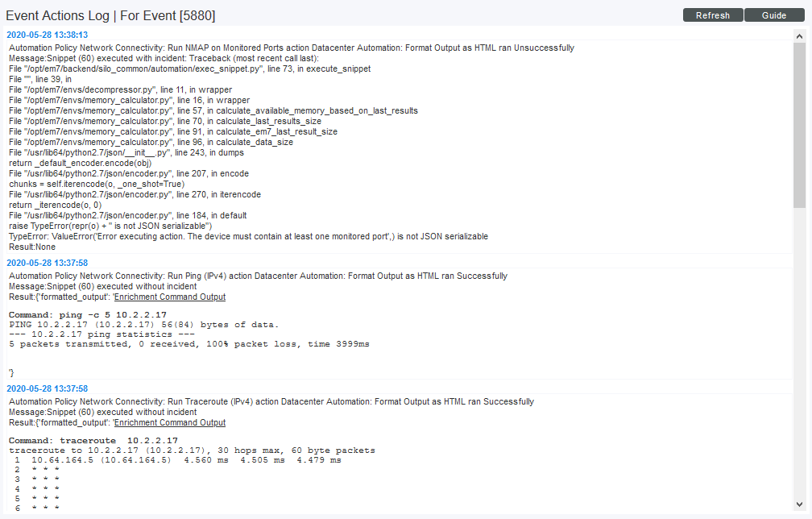Viewport: 812px width, 519px height.
Task: Click the 'Command: traceroute 10.2.2.17' line
Action: pyautogui.click(x=93, y=440)
